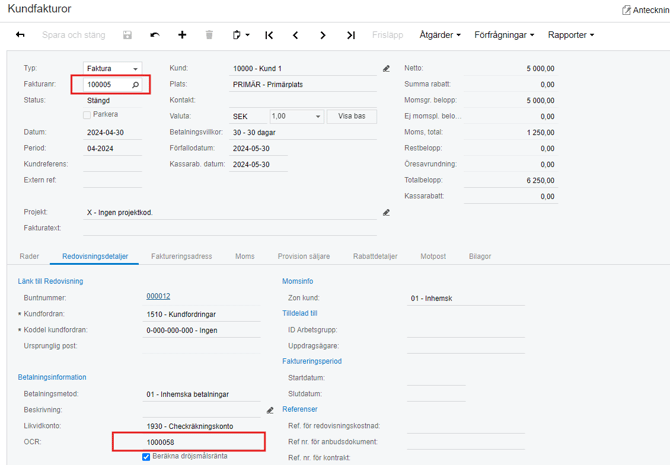Viewport: 670px width, 465px height.
Task: Click magnifier icon in Fakturanr field
Action: [x=136, y=85]
